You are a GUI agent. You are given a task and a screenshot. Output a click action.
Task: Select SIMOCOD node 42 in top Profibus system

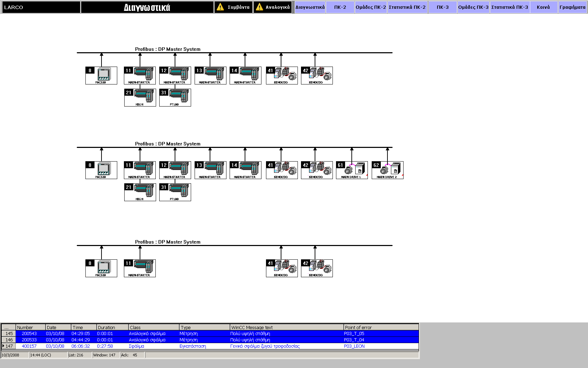(317, 75)
